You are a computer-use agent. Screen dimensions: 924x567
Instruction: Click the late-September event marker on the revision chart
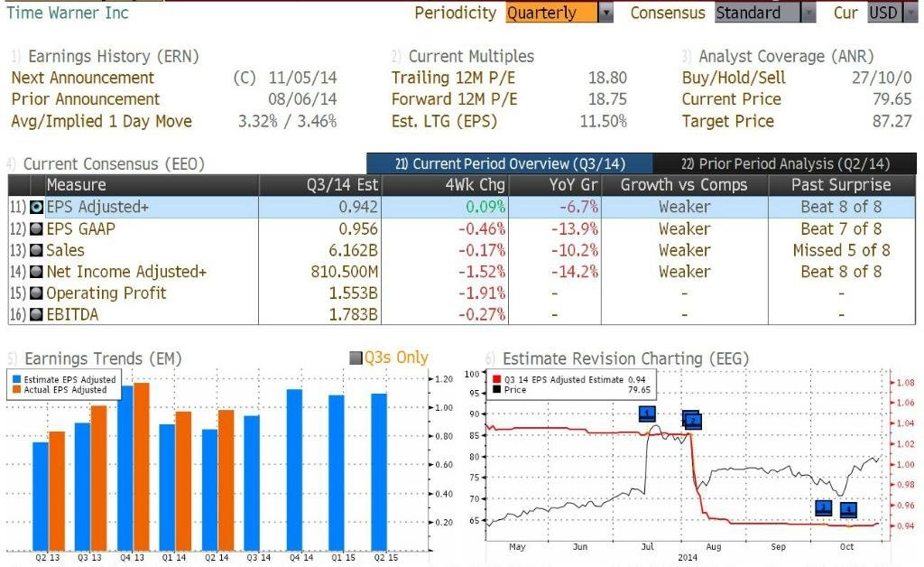click(x=823, y=508)
